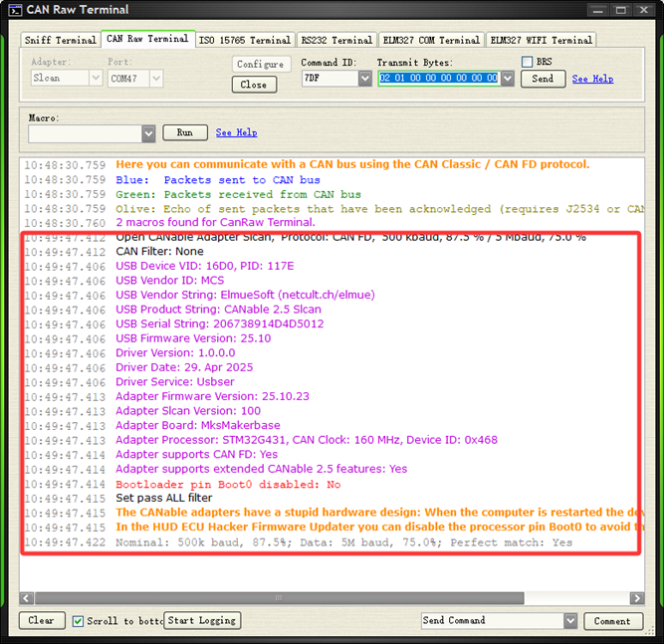The height and width of the screenshot is (644, 664).
Task: Click the horizontal scrollbar left arrow
Action: pos(26,598)
